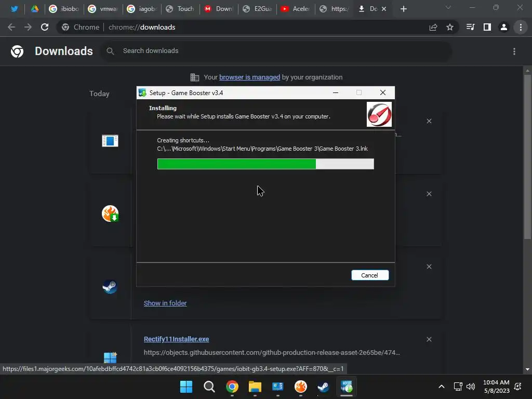Open a new browser tab
This screenshot has width=532, height=399.
(x=403, y=9)
